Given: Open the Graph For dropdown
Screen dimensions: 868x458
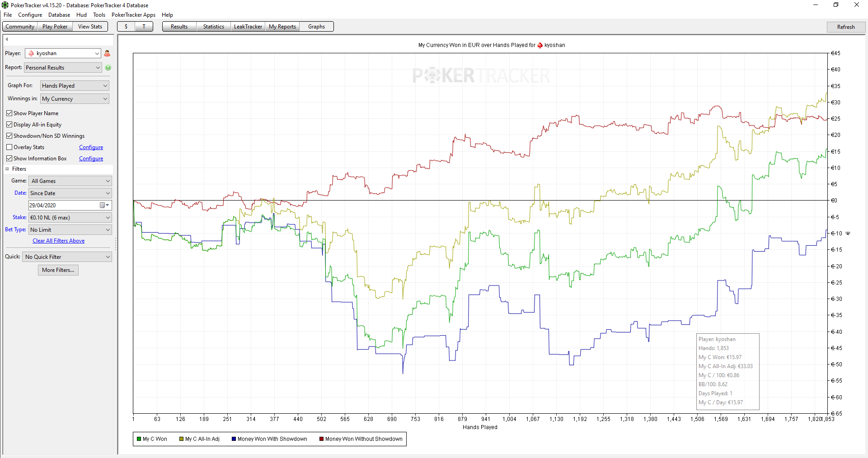Looking at the screenshot, I should pos(75,86).
